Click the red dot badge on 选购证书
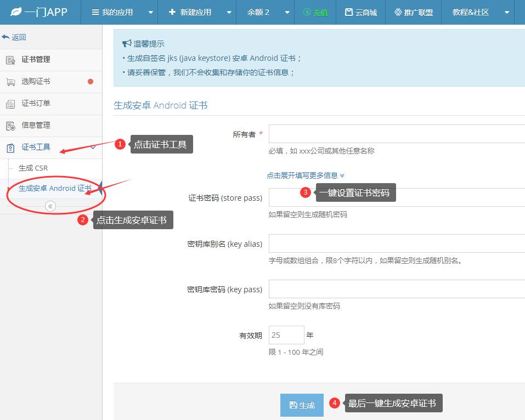The image size is (525, 420). click(x=91, y=82)
